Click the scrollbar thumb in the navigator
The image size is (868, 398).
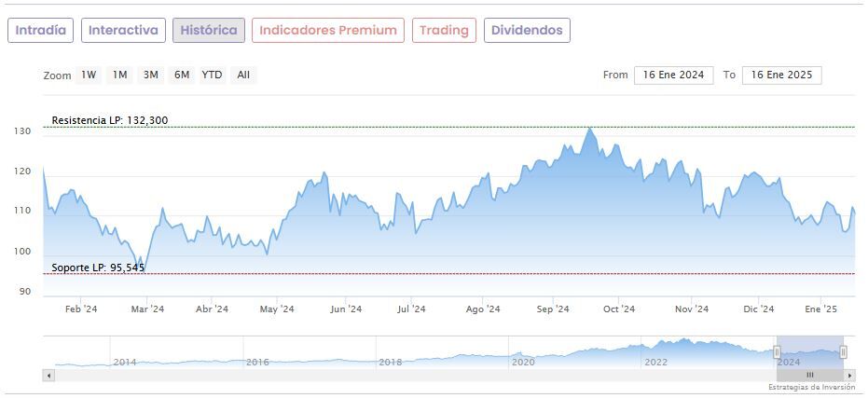[x=809, y=375]
